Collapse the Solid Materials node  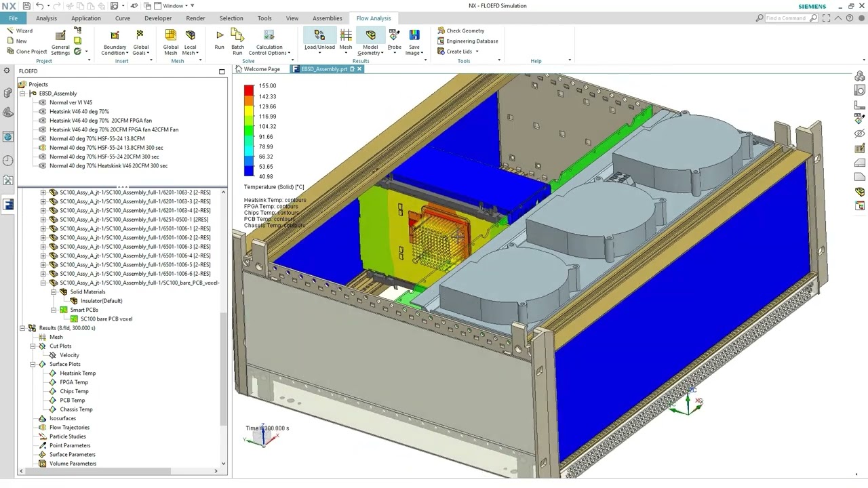[54, 292]
